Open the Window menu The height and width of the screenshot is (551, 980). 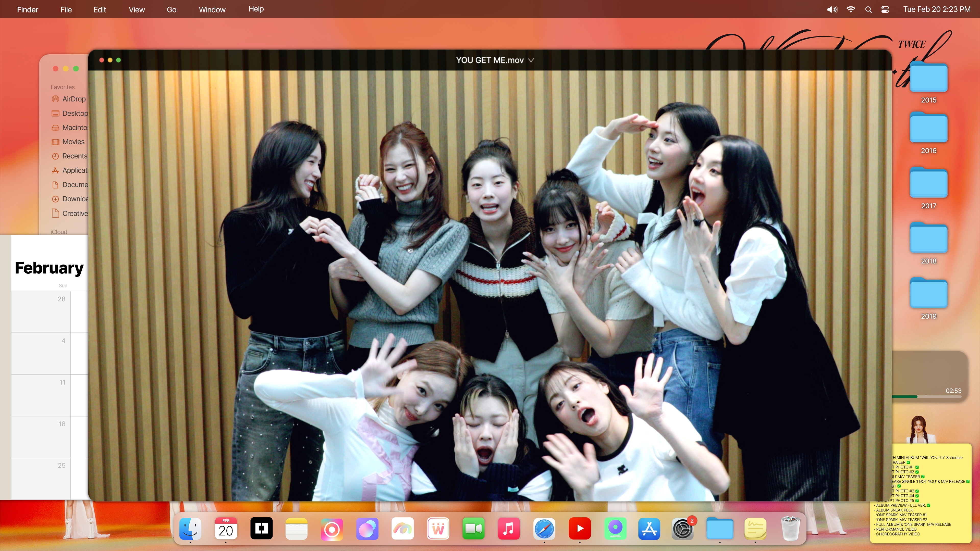[212, 9]
